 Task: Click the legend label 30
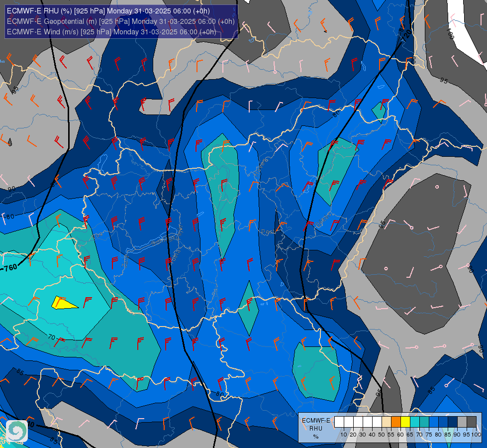[x=363, y=435]
